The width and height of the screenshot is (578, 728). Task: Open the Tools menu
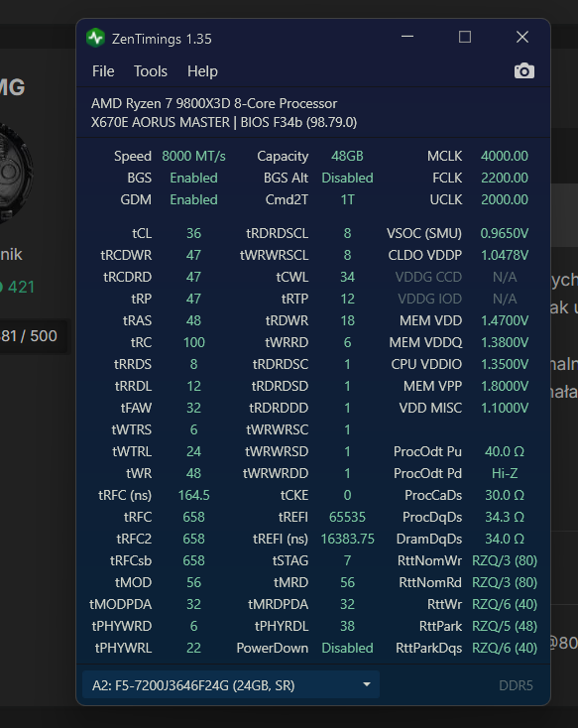coord(151,71)
